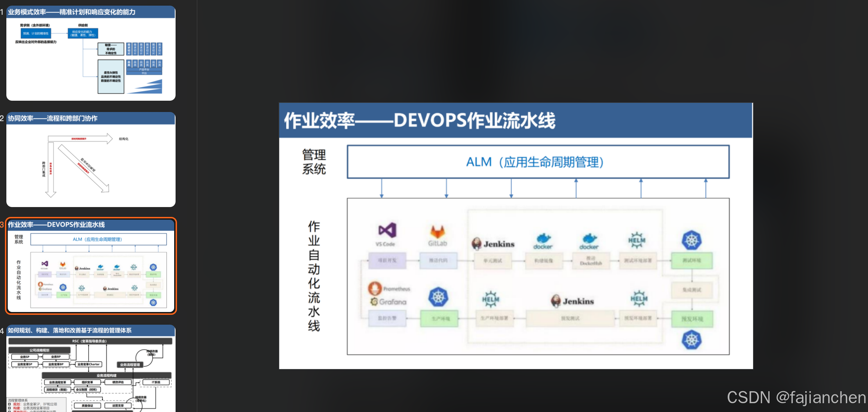Click the GitLab fox logo
868x412 pixels.
click(438, 232)
